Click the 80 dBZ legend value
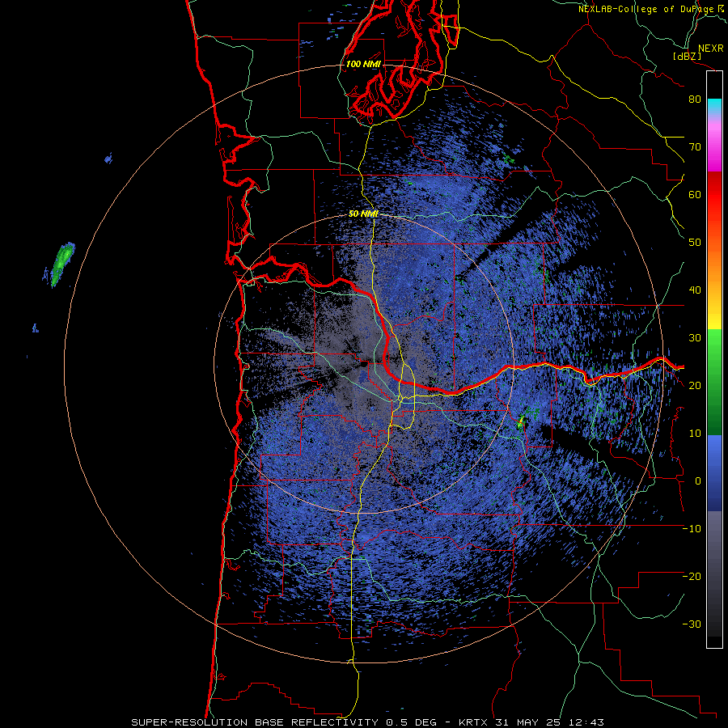The width and height of the screenshot is (728, 728). coord(695,99)
